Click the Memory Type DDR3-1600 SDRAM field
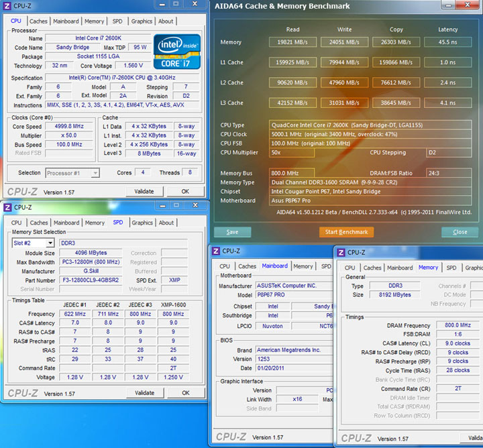Viewport: 483px width, 448px height. (x=370, y=182)
